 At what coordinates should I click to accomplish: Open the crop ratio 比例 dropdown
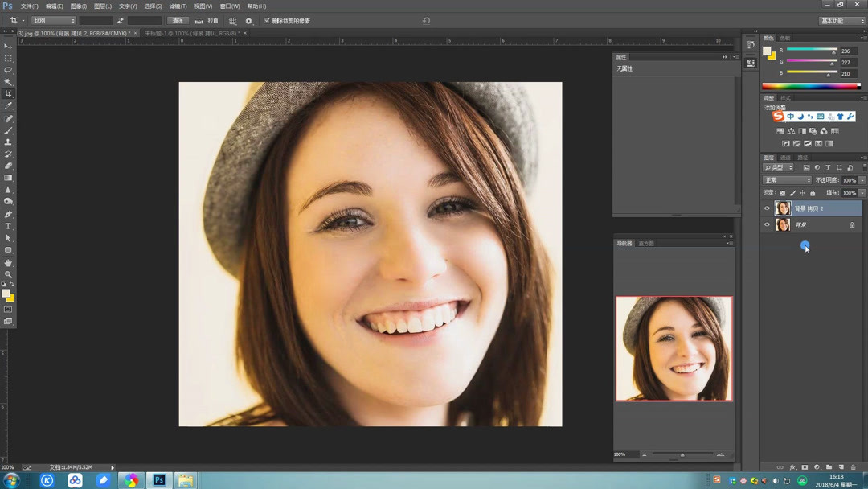click(54, 21)
